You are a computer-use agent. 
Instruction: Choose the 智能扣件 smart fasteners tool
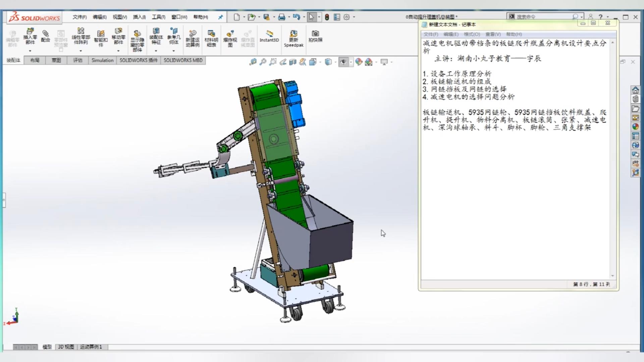(101, 38)
